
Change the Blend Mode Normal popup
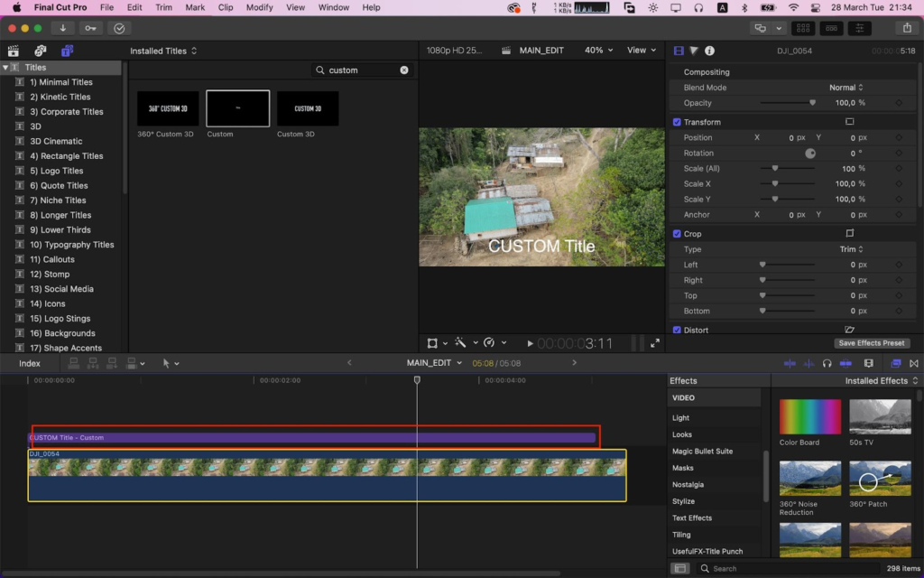tap(846, 88)
